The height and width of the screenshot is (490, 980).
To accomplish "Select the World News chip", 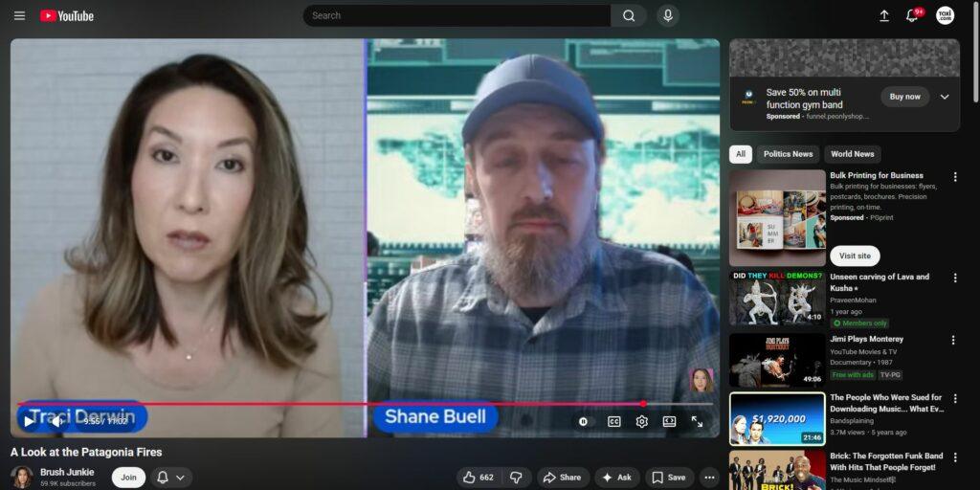I will pos(852,154).
